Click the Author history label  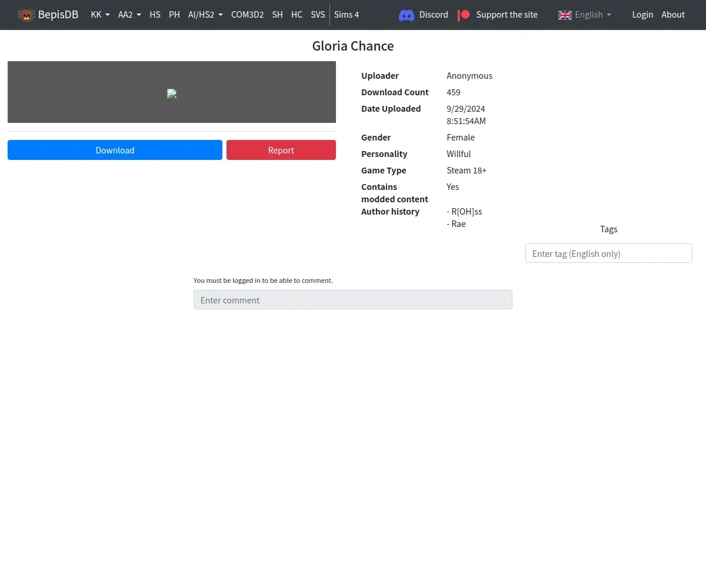tap(391, 212)
